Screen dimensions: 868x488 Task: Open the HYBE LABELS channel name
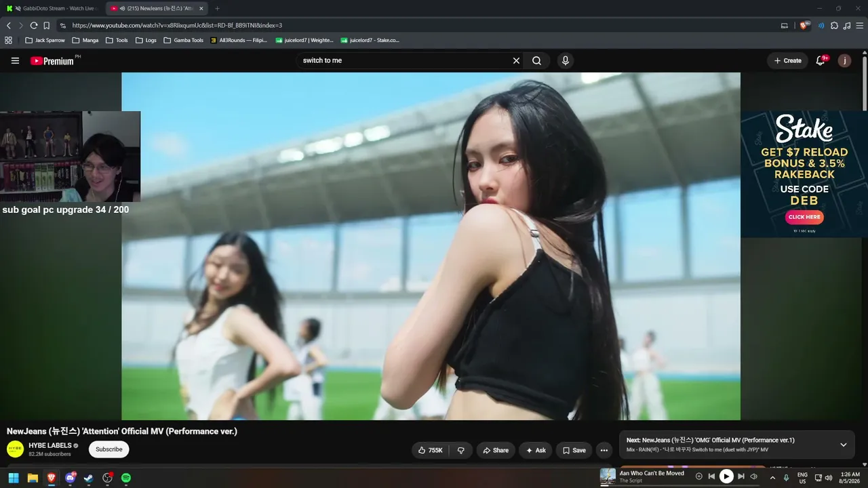pos(50,445)
